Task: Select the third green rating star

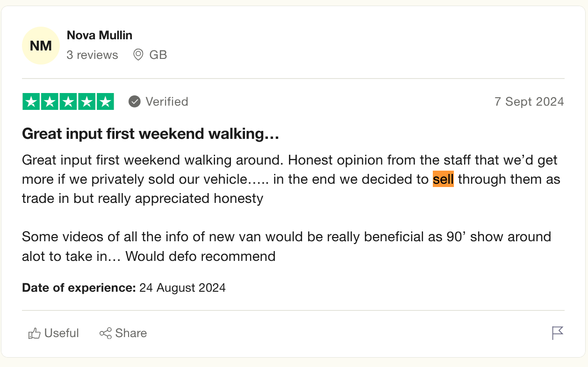Action: (x=68, y=101)
